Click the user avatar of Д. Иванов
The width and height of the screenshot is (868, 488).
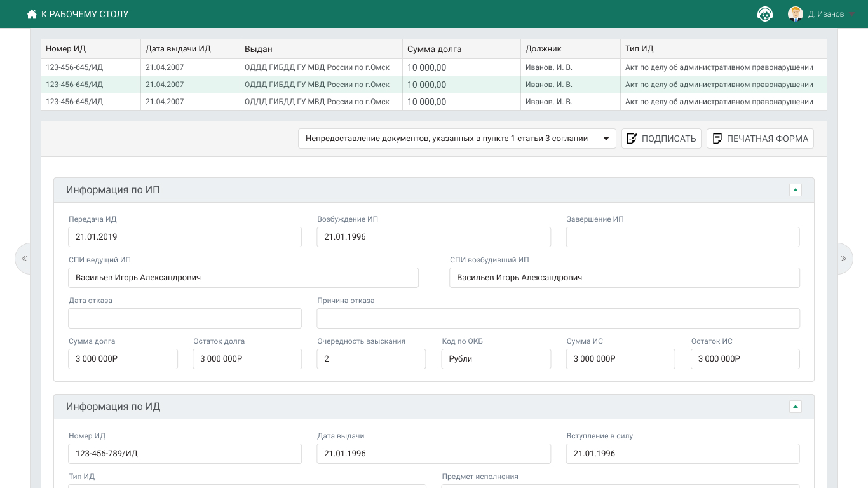click(x=796, y=14)
